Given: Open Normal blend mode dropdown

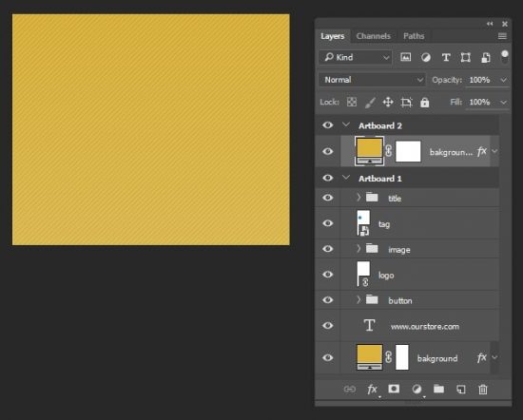Looking at the screenshot, I should pos(372,80).
